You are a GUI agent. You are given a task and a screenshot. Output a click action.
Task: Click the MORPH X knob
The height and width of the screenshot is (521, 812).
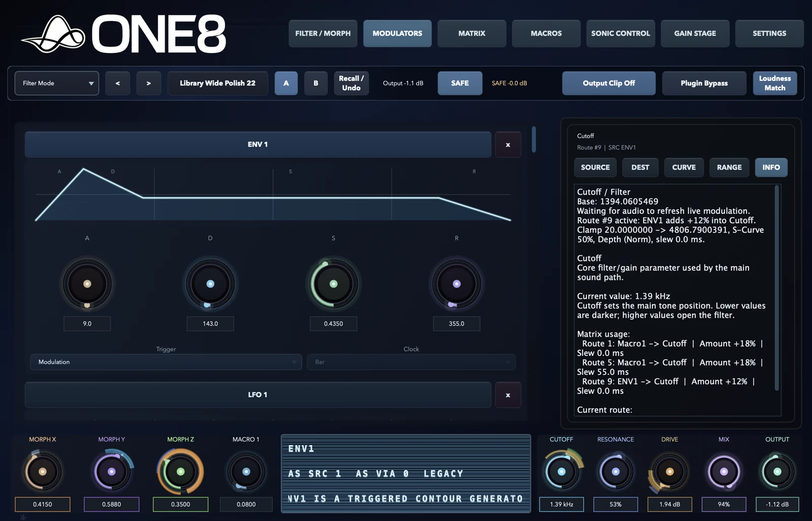coord(43,472)
